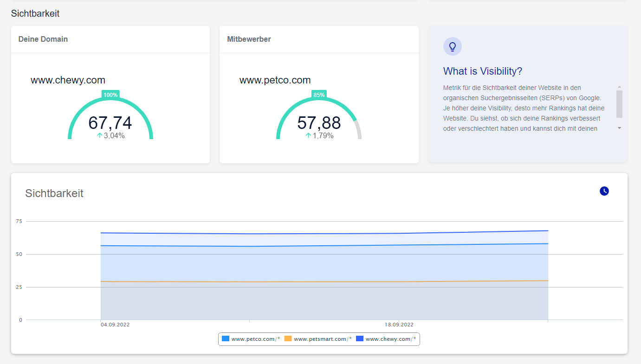Screen dimensions: 641x364
Task: Click the www.chewy.com domain title
Action: pos(68,80)
